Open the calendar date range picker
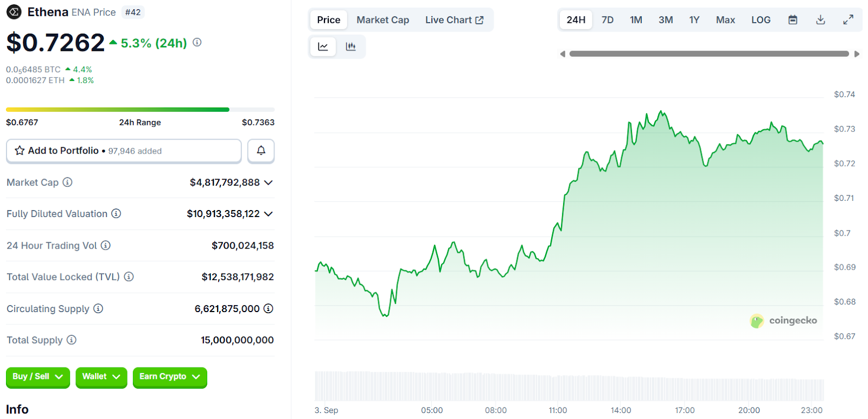868x419 pixels. point(793,20)
